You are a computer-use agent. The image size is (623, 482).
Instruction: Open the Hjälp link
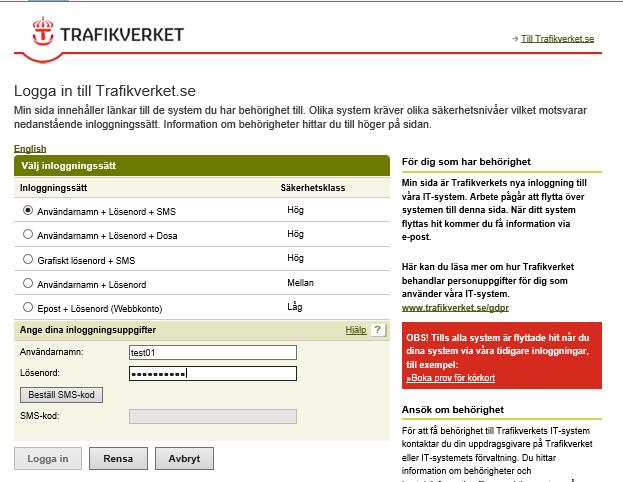click(356, 330)
